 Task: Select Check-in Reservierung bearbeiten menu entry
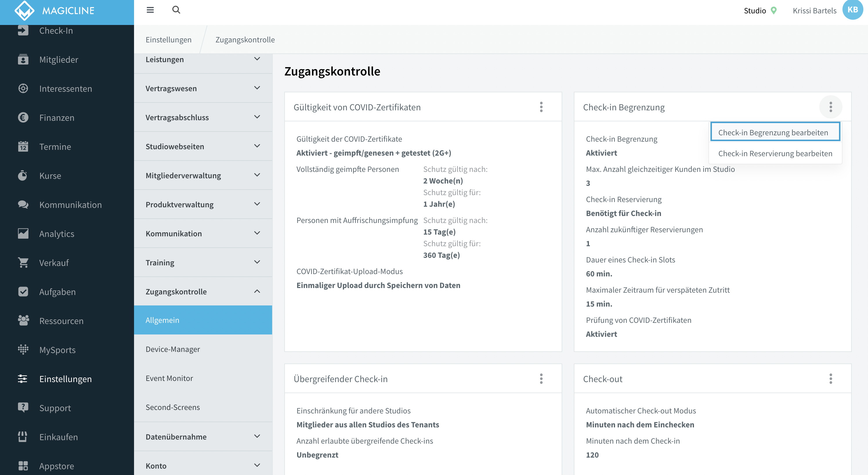point(775,153)
